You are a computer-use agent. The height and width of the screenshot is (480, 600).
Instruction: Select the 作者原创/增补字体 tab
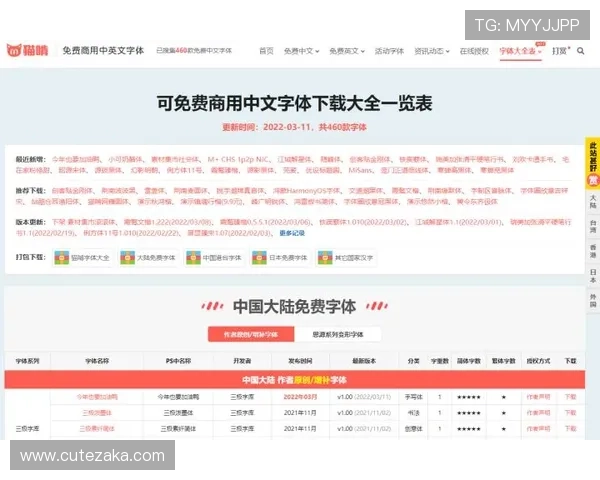pos(251,334)
